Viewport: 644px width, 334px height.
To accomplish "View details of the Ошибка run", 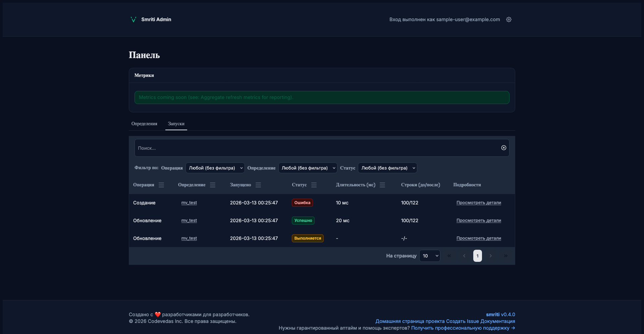I will (x=479, y=203).
